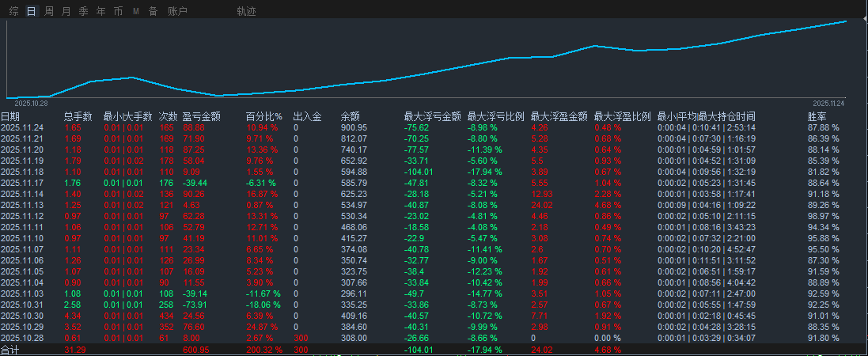The height and width of the screenshot is (356, 868).
Task: Open the 轨迹 track tab
Action: [x=246, y=11]
